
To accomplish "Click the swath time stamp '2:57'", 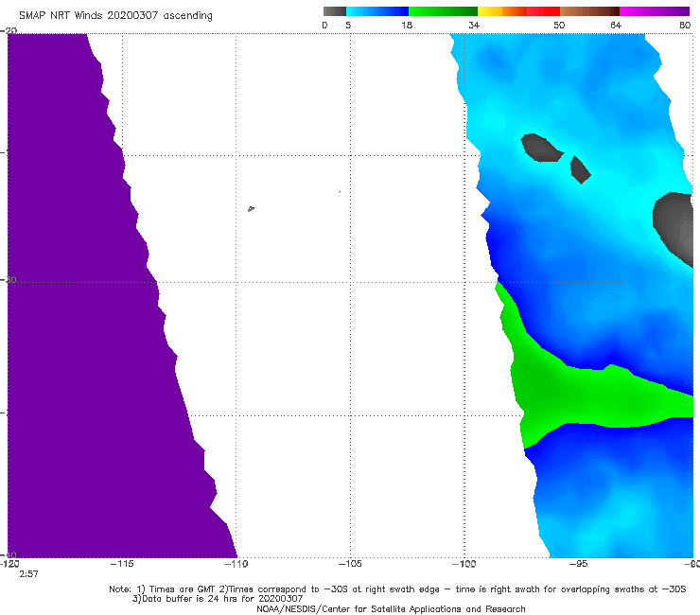I will [x=28, y=574].
